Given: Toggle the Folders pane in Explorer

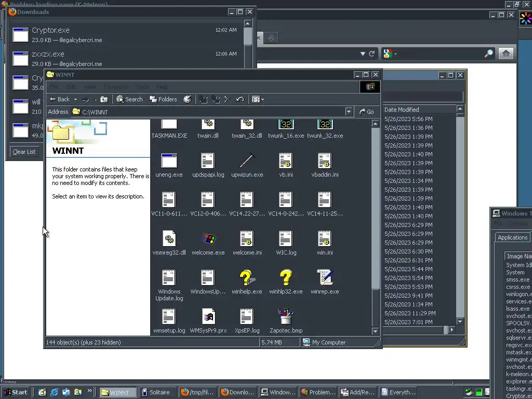Looking at the screenshot, I should pos(163,99).
